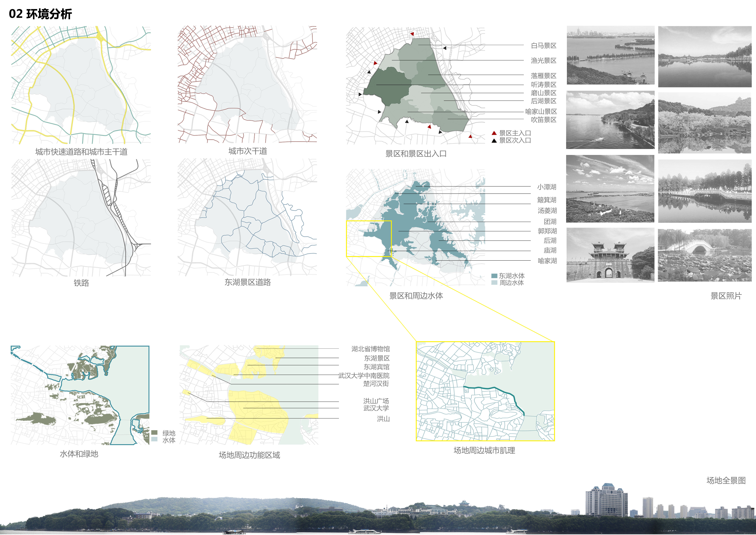Open the yellow-framed urban fabric map
Image resolution: width=756 pixels, height=535 pixels.
[x=485, y=391]
